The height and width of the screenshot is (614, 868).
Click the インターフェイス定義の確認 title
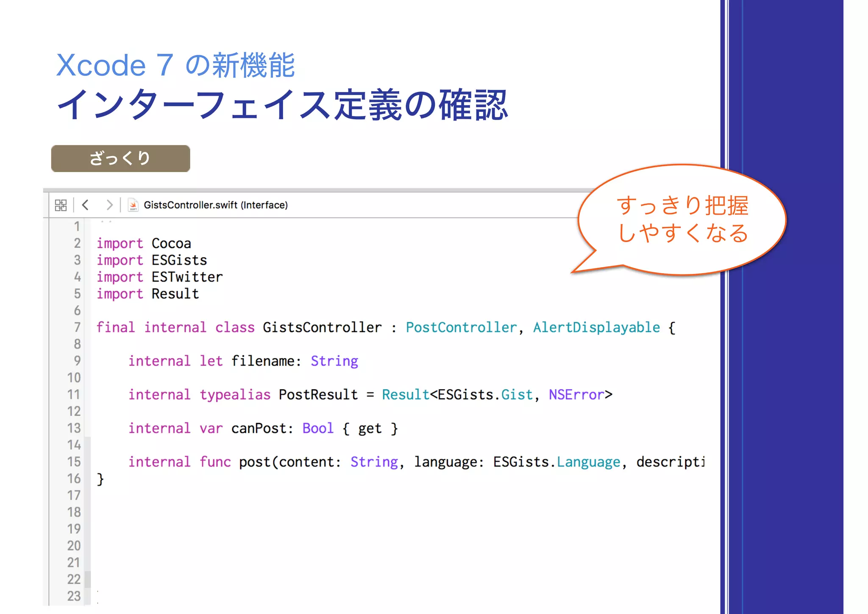[x=282, y=105]
